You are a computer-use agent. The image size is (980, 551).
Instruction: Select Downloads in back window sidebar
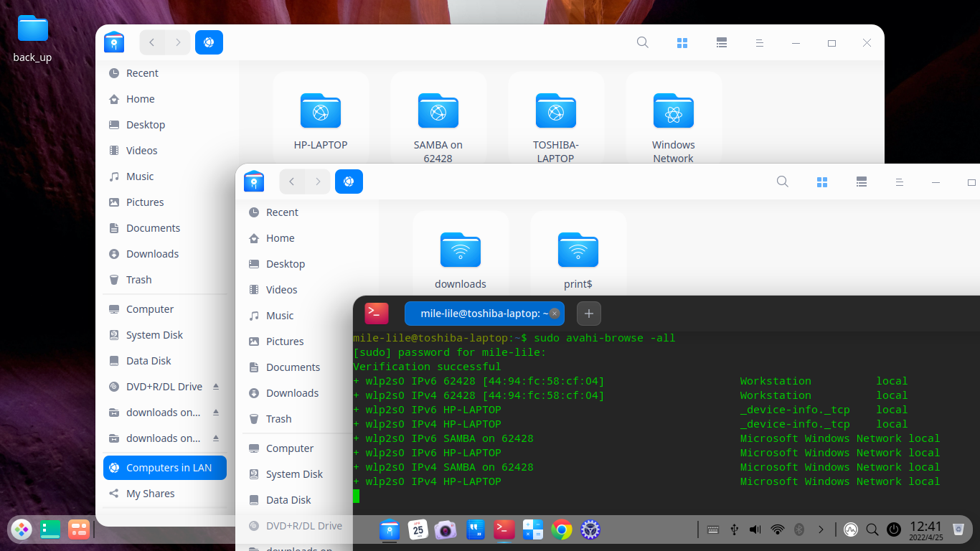click(165, 254)
